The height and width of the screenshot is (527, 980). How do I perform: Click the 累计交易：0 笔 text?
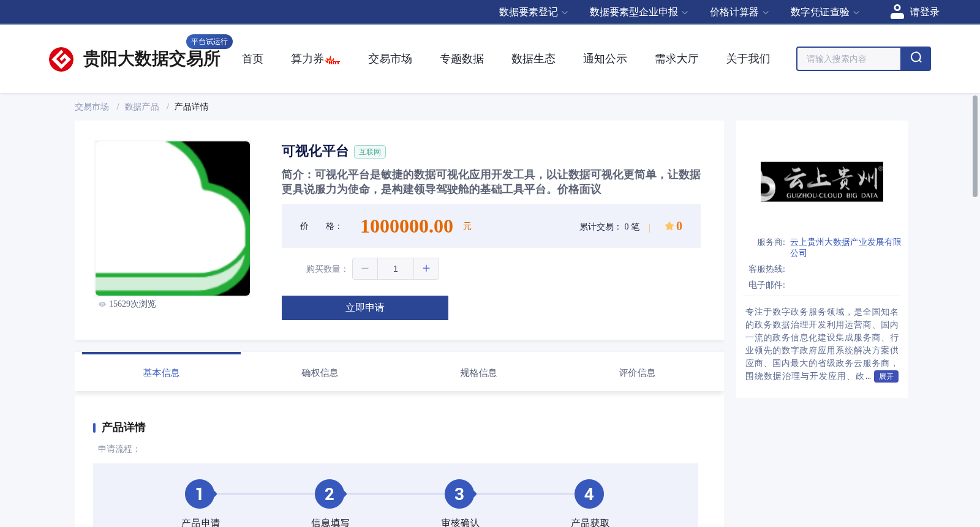click(x=609, y=227)
